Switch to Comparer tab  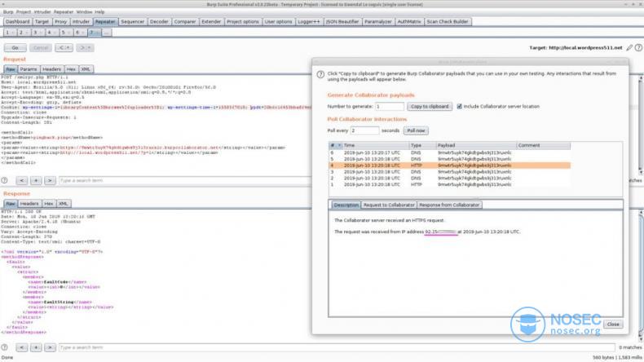tap(185, 21)
